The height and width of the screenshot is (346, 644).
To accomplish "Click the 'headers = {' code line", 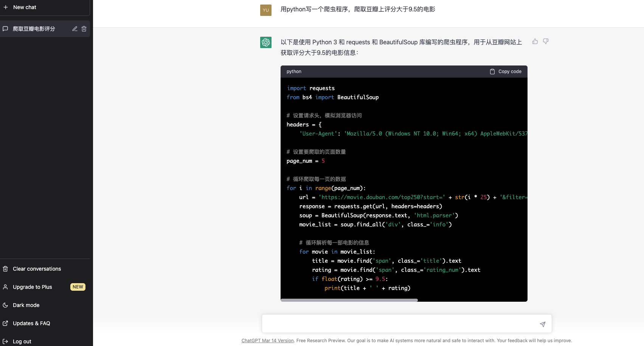I will click(x=304, y=125).
